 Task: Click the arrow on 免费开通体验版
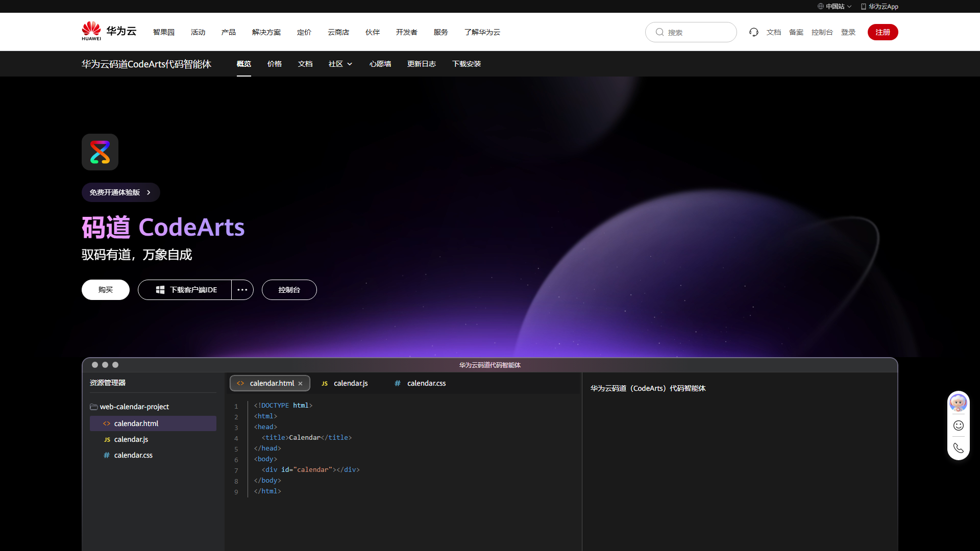[x=149, y=192]
